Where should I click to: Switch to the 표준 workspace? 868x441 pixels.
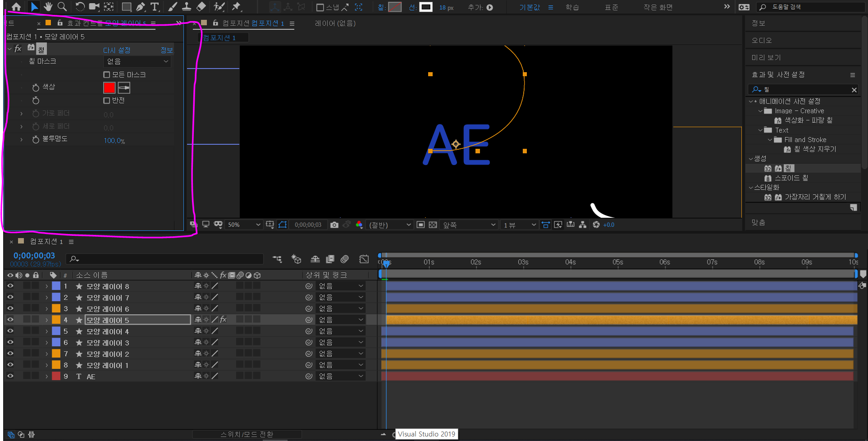click(x=612, y=7)
